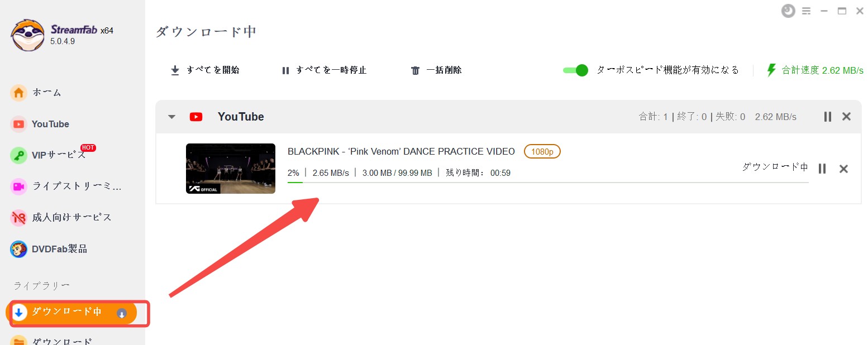868x345 pixels.
Task: Click the Pink Venom video thumbnail
Action: point(230,169)
